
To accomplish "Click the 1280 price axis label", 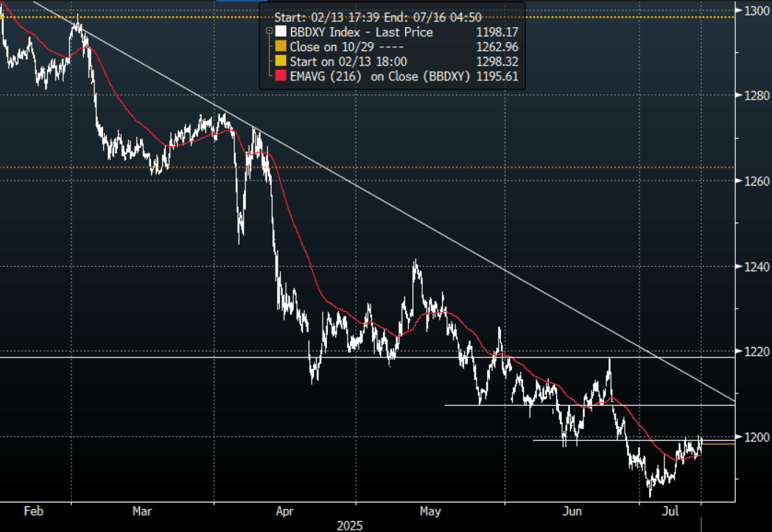I will click(757, 95).
